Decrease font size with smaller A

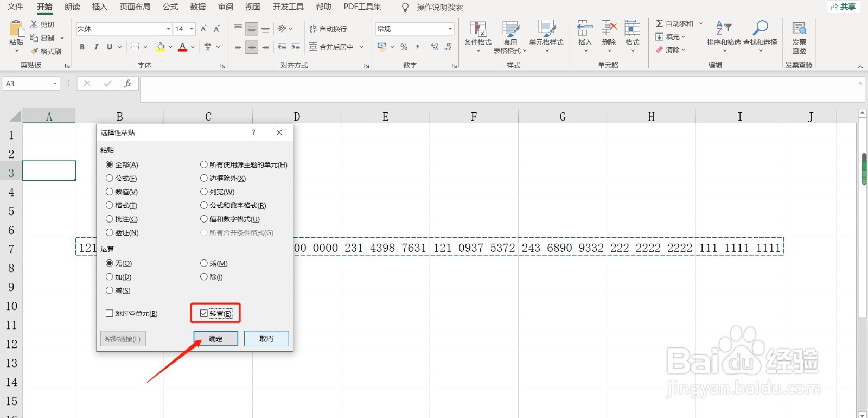click(216, 29)
